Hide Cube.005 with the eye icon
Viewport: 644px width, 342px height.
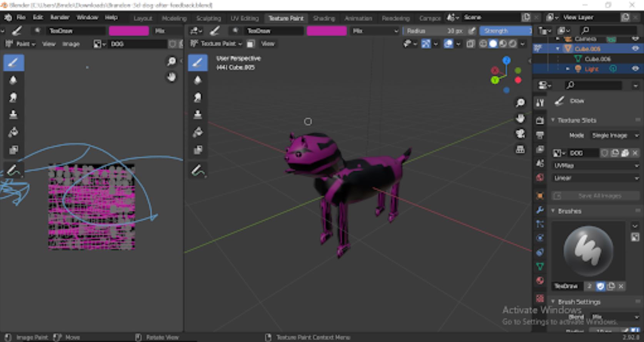pyautogui.click(x=635, y=49)
